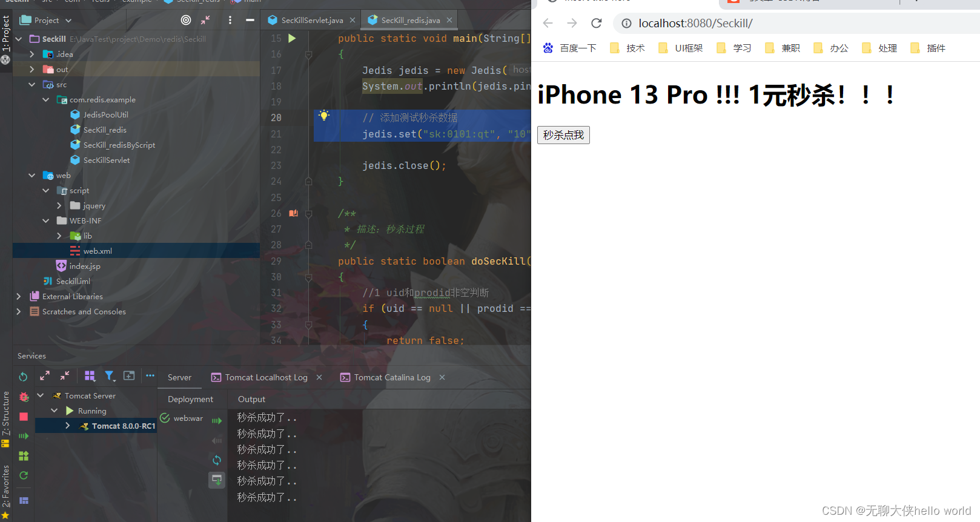Screen dimensions: 980x522
Task: Stop Tomcat with the red stop icon
Action: click(24, 417)
